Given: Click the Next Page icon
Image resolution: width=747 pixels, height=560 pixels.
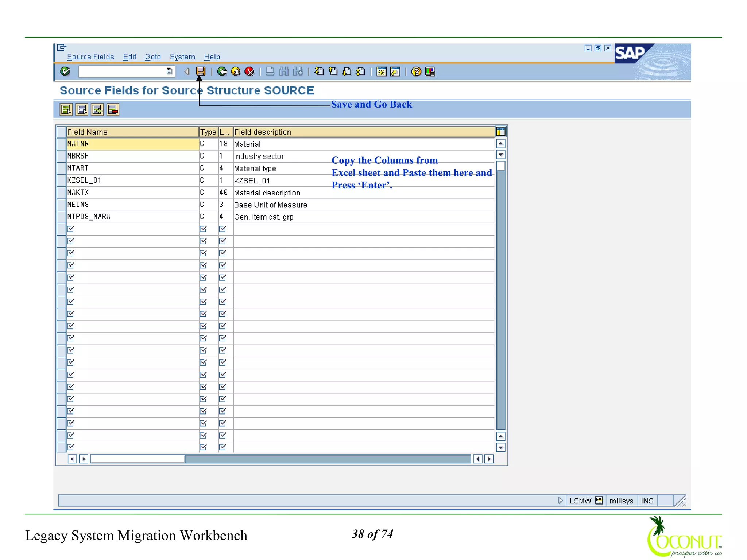Looking at the screenshot, I should point(347,71).
